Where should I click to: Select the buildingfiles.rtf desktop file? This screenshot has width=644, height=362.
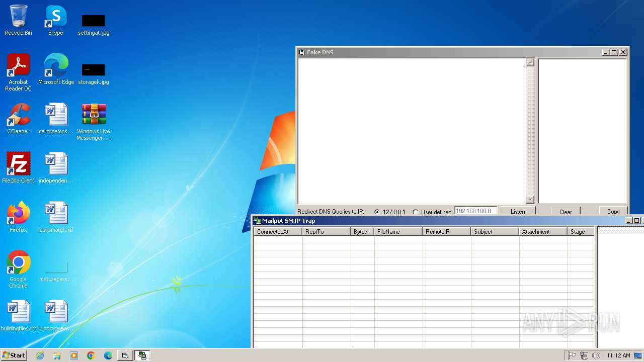pos(18,315)
